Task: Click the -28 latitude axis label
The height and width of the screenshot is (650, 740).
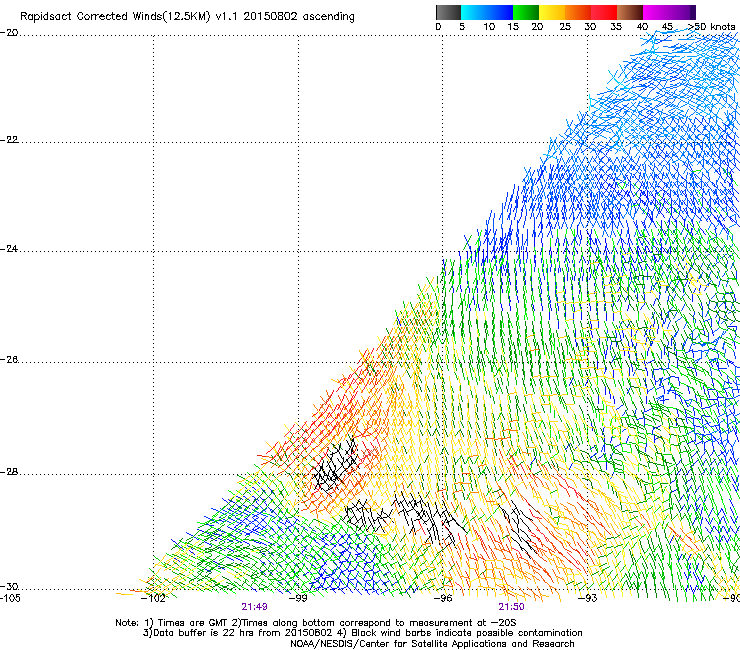Action: pos(9,472)
